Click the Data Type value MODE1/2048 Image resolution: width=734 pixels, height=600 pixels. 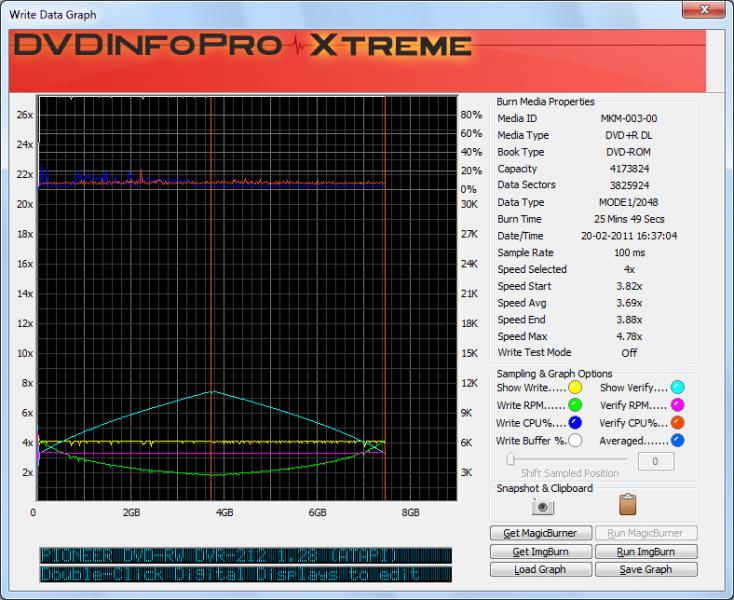(628, 202)
